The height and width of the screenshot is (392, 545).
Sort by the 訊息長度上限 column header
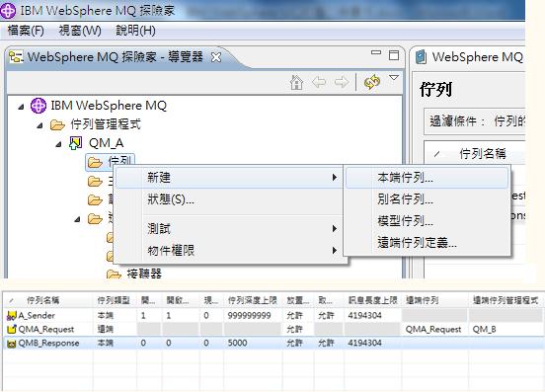point(372,300)
